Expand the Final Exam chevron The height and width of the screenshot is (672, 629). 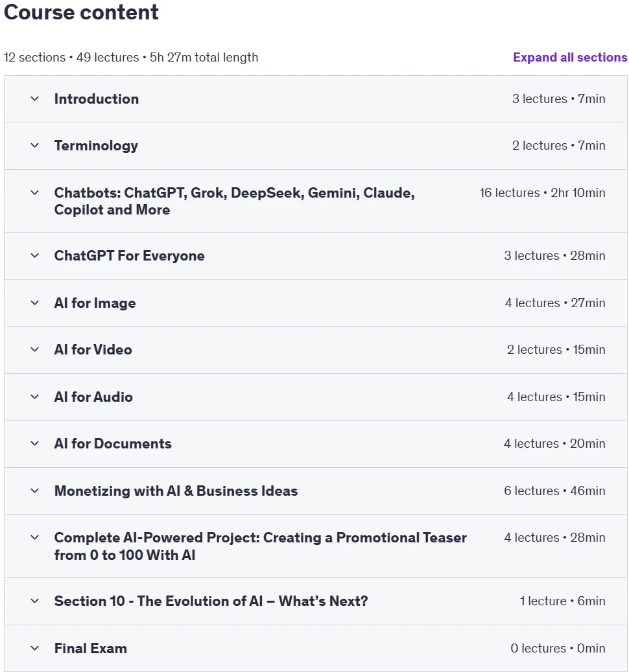[x=35, y=649]
